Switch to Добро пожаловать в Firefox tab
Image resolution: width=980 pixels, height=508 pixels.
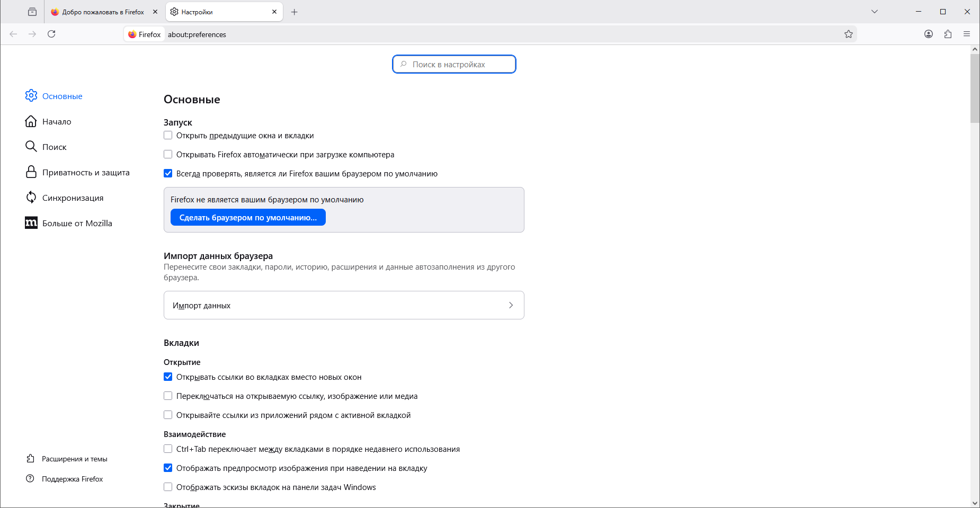coord(100,12)
